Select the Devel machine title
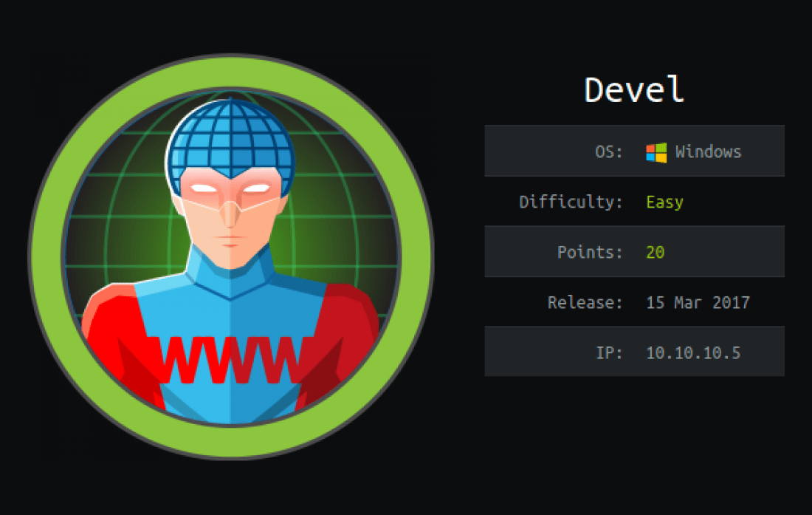The image size is (812, 515). point(634,89)
